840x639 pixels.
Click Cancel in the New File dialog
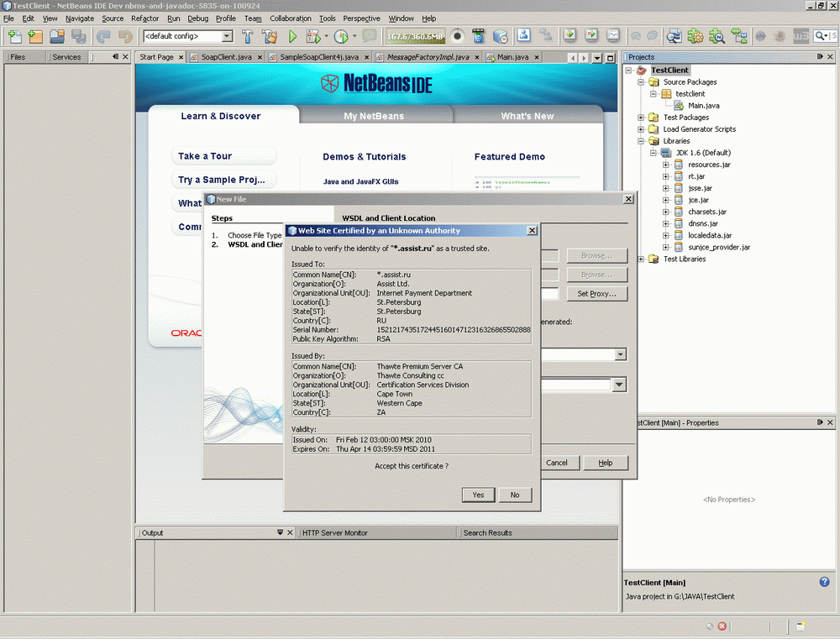point(557,463)
